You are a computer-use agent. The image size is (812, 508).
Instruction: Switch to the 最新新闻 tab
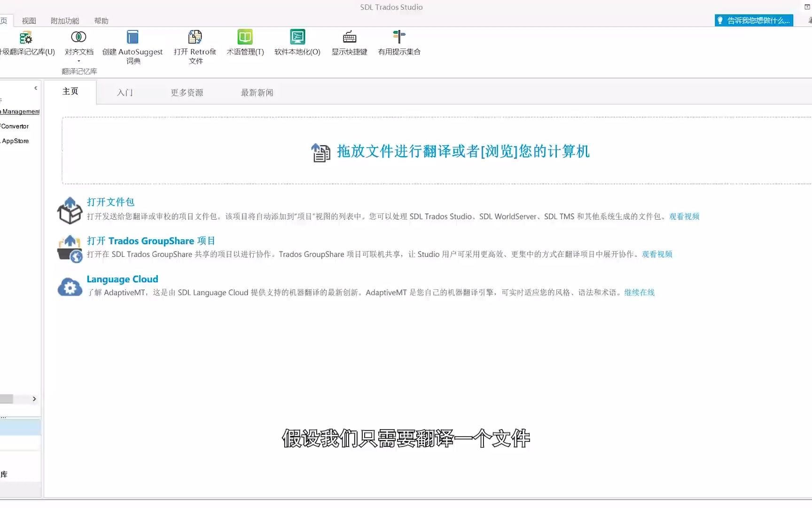tap(257, 93)
